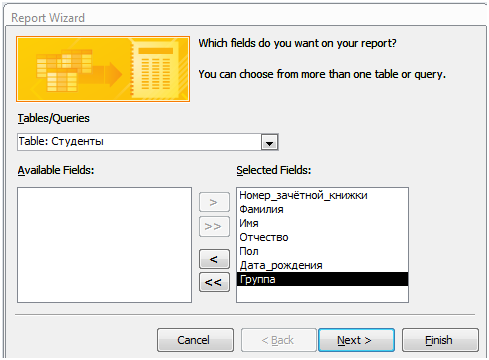
Task: Click the Cancel button
Action: [195, 340]
